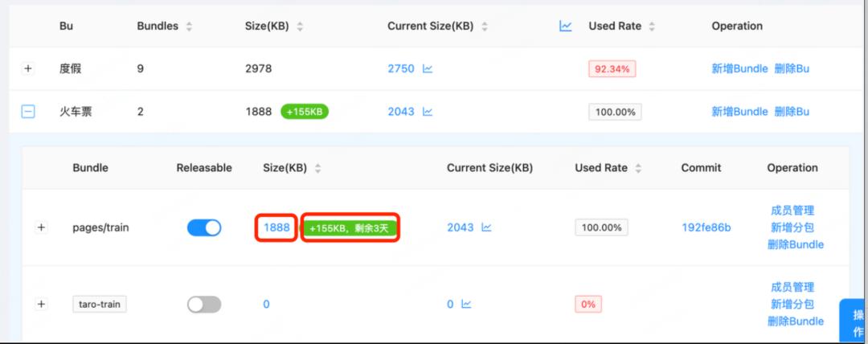This screenshot has width=868, height=344.
Task: Click 新增Bundle for 度假
Action: pyautogui.click(x=739, y=69)
